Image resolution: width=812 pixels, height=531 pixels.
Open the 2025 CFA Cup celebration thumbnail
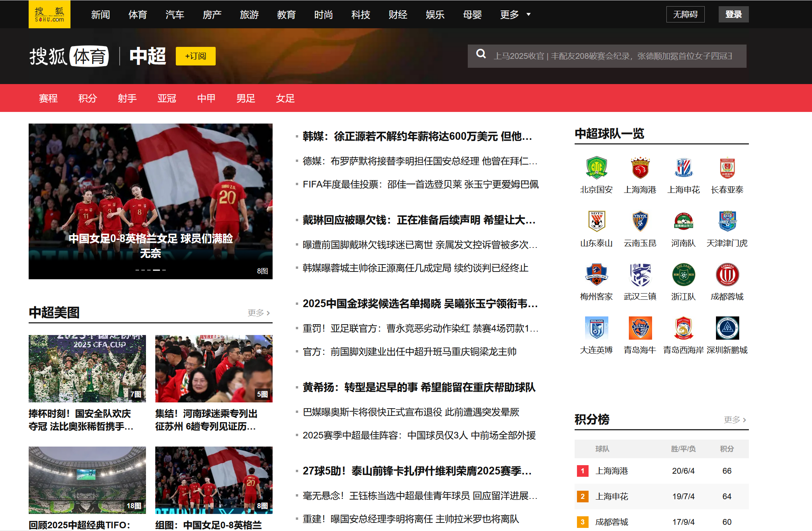click(x=87, y=368)
